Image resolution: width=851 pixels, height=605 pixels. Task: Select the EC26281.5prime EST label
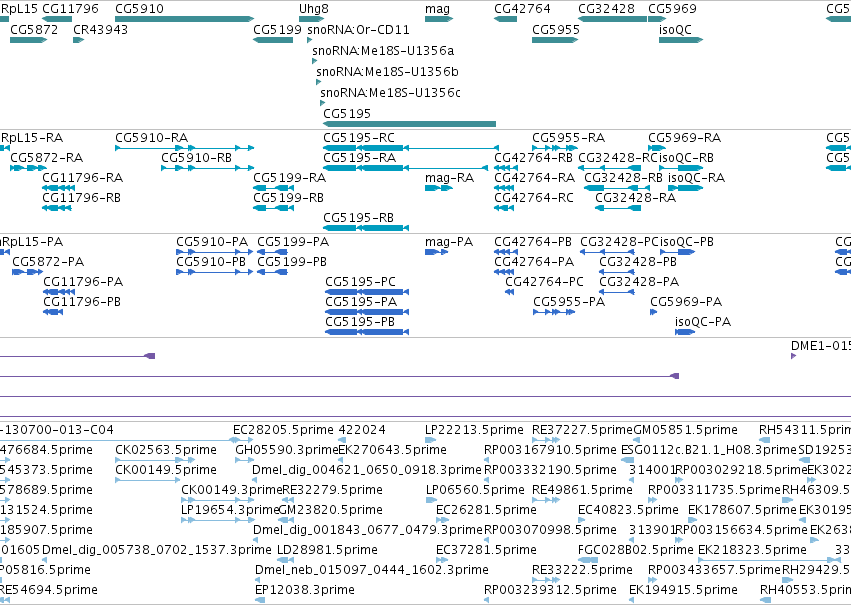pyautogui.click(x=486, y=511)
